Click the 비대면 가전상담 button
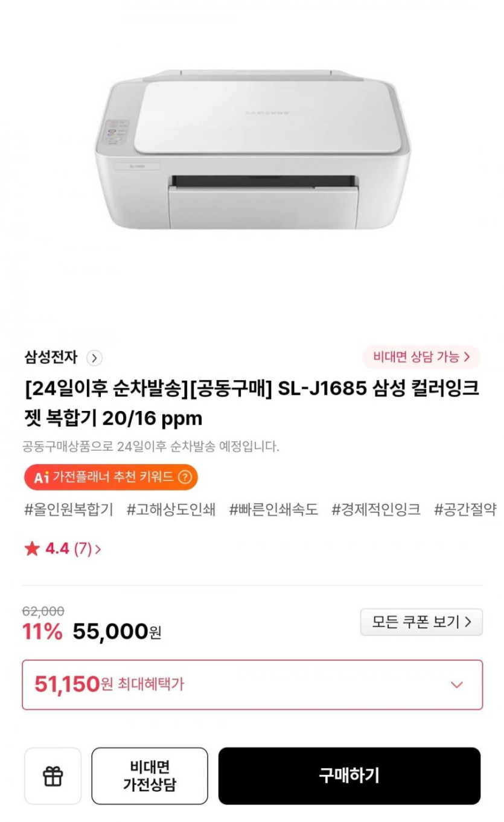The width and height of the screenshot is (504, 822). click(150, 776)
